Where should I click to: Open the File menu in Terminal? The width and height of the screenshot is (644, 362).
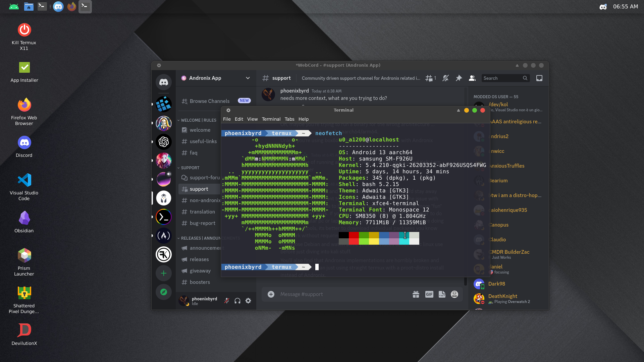[x=227, y=119]
